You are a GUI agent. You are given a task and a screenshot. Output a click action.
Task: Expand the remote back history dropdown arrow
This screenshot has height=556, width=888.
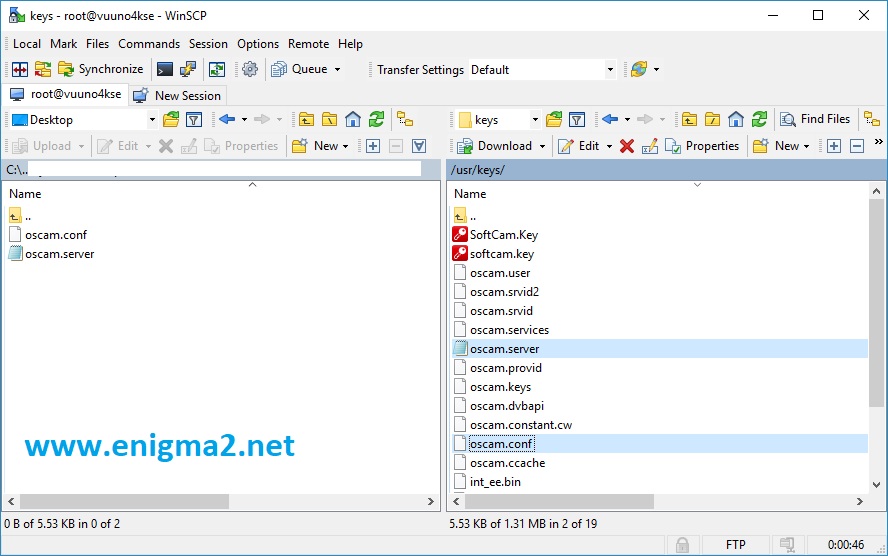(627, 119)
